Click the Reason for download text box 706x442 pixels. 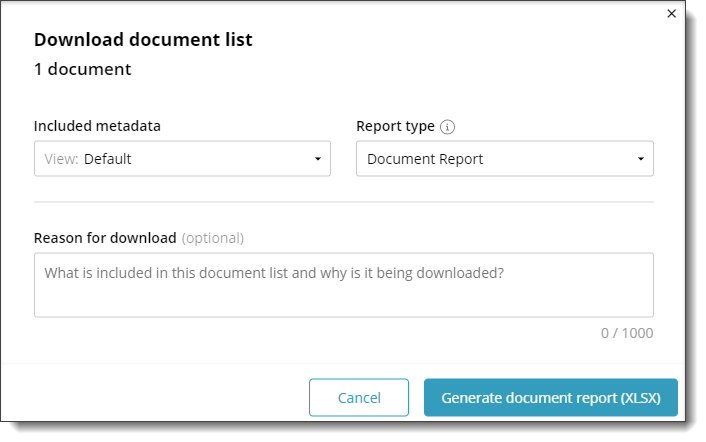click(x=344, y=285)
